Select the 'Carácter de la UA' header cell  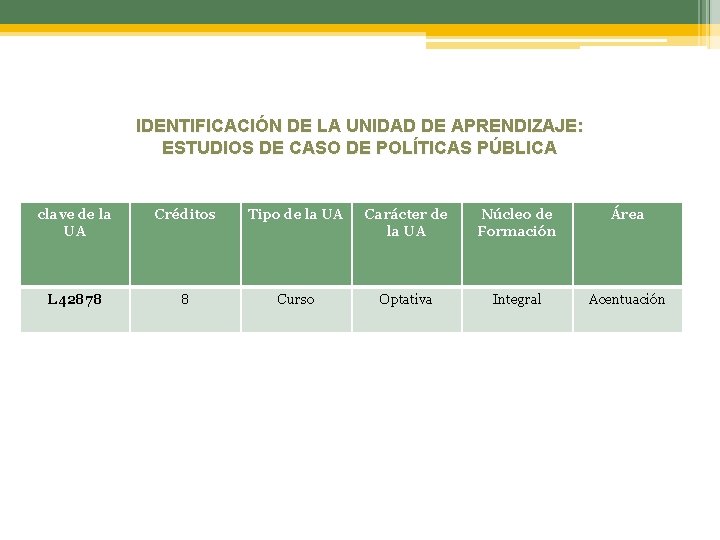point(406,244)
